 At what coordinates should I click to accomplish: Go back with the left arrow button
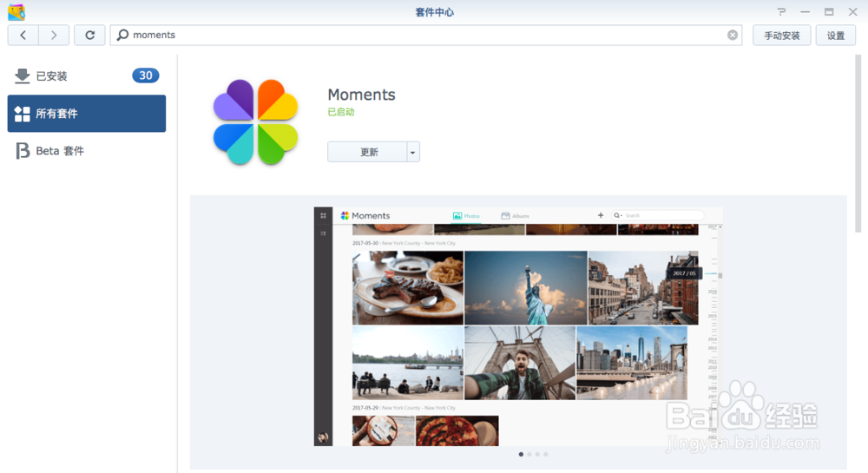click(23, 35)
